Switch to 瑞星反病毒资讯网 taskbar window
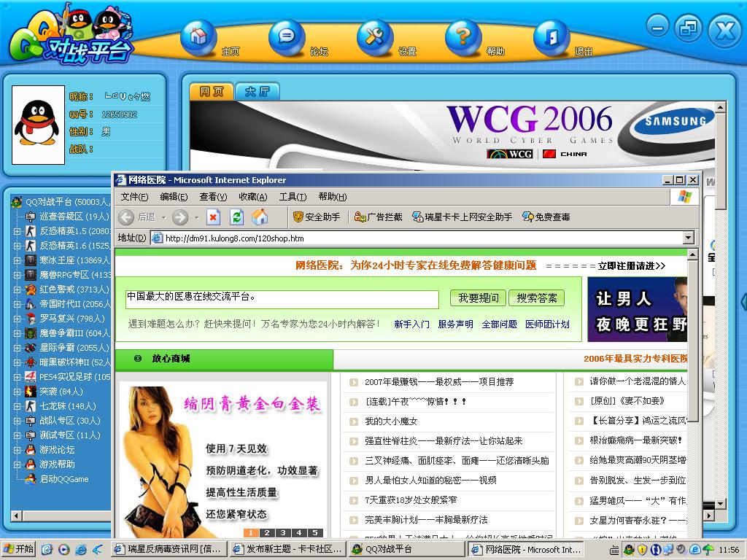This screenshot has height=560, width=747. [169, 550]
